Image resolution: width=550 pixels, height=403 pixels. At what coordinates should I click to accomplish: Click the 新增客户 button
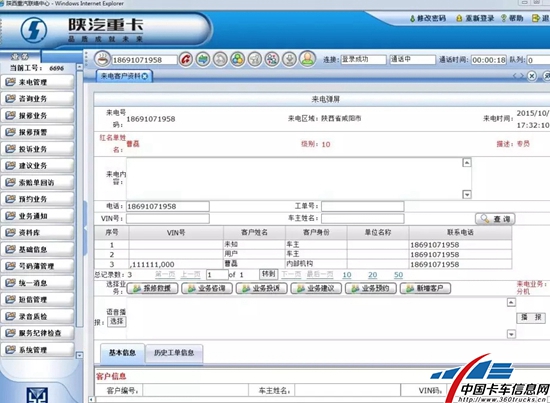(x=425, y=288)
